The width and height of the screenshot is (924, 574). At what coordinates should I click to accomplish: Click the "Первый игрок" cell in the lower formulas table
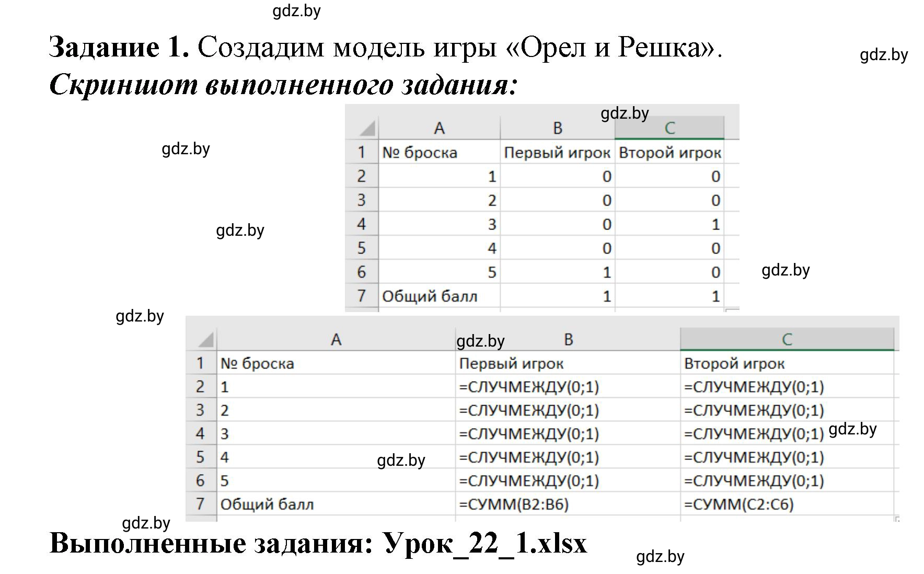[568, 363]
